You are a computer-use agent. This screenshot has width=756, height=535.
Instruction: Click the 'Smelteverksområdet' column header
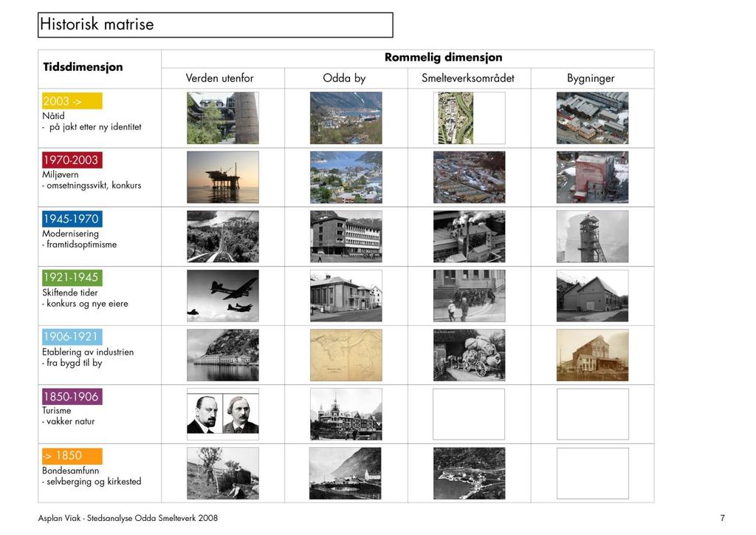(467, 78)
